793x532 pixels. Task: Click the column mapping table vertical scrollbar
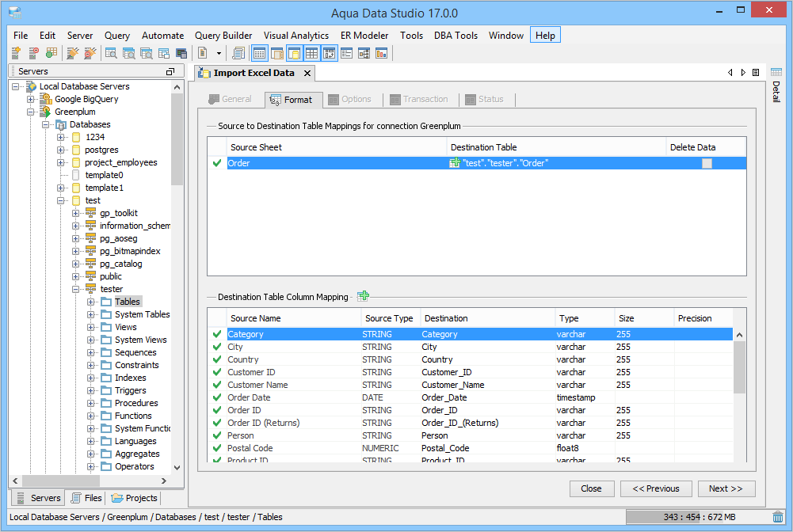click(739, 367)
